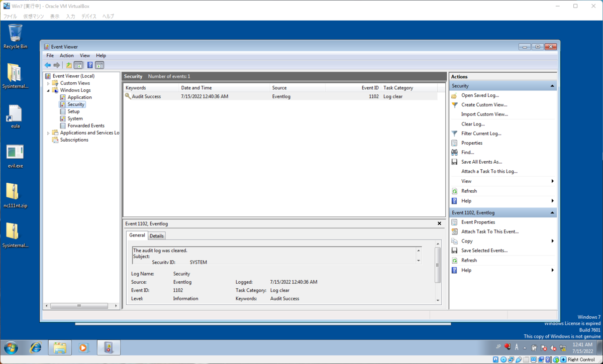Sort by Date and Time column header
The image size is (603, 364).
224,88
